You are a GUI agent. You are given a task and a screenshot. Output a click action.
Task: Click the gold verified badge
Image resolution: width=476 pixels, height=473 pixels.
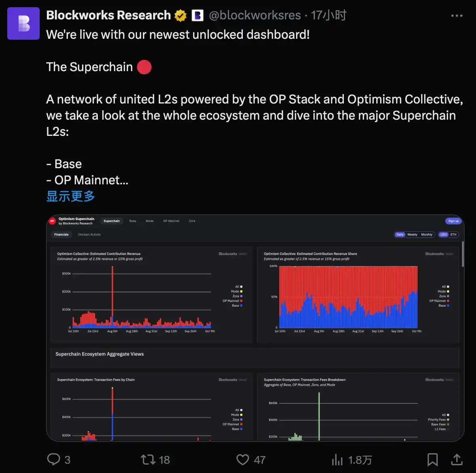[181, 16]
